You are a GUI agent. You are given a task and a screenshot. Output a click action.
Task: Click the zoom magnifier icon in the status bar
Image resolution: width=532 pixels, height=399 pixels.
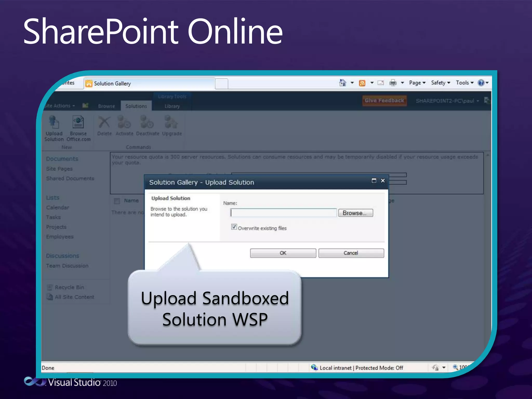click(455, 367)
